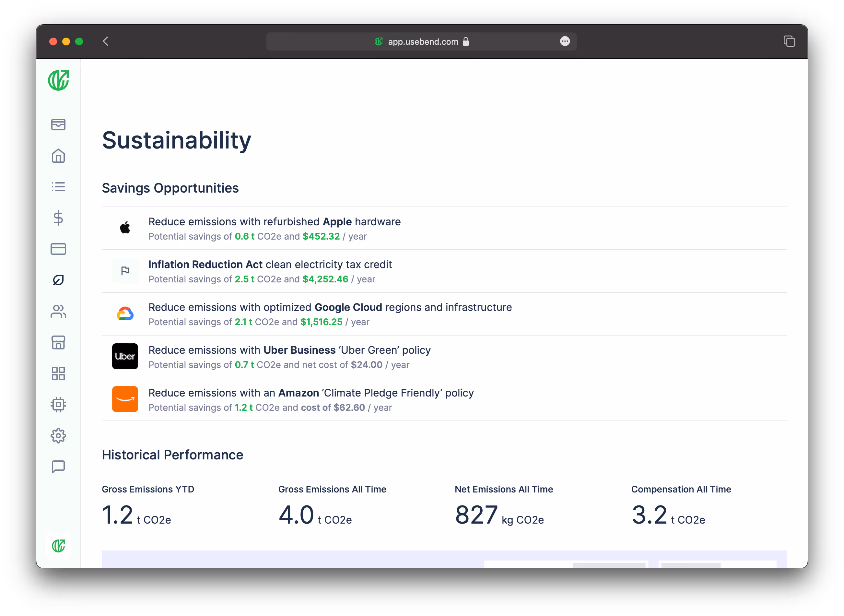844x616 pixels.
Task: Open the chip/processor icon in sidebar
Action: 58,404
